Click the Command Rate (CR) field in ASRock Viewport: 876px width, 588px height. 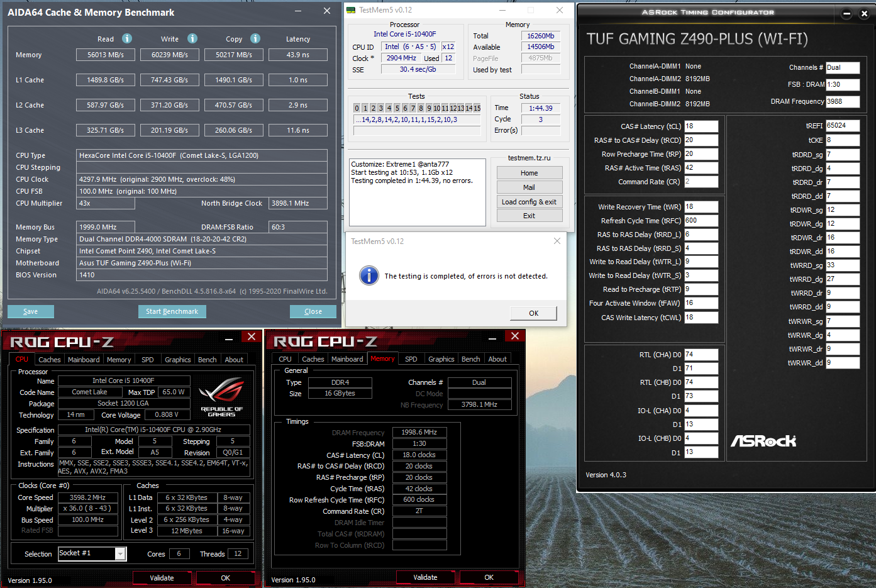click(x=701, y=182)
